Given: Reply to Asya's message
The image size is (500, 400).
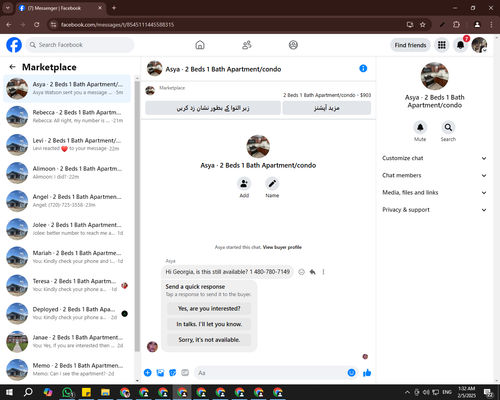Looking at the screenshot, I should (x=312, y=272).
